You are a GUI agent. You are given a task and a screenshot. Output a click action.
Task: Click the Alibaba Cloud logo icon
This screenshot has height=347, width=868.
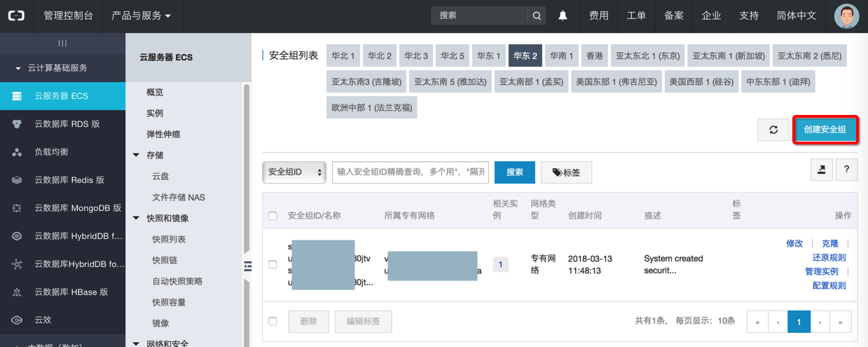[x=15, y=15]
